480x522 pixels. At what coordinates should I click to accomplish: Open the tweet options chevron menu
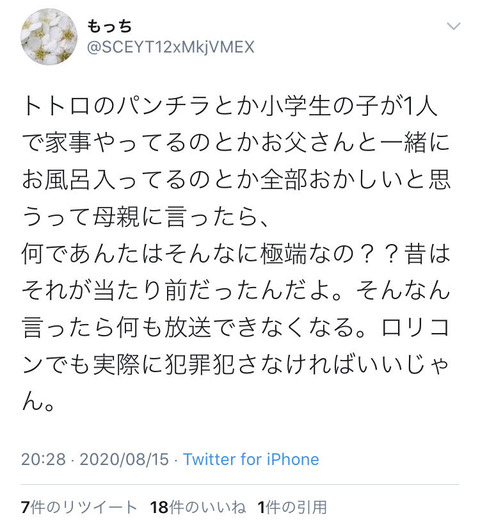(x=453, y=26)
